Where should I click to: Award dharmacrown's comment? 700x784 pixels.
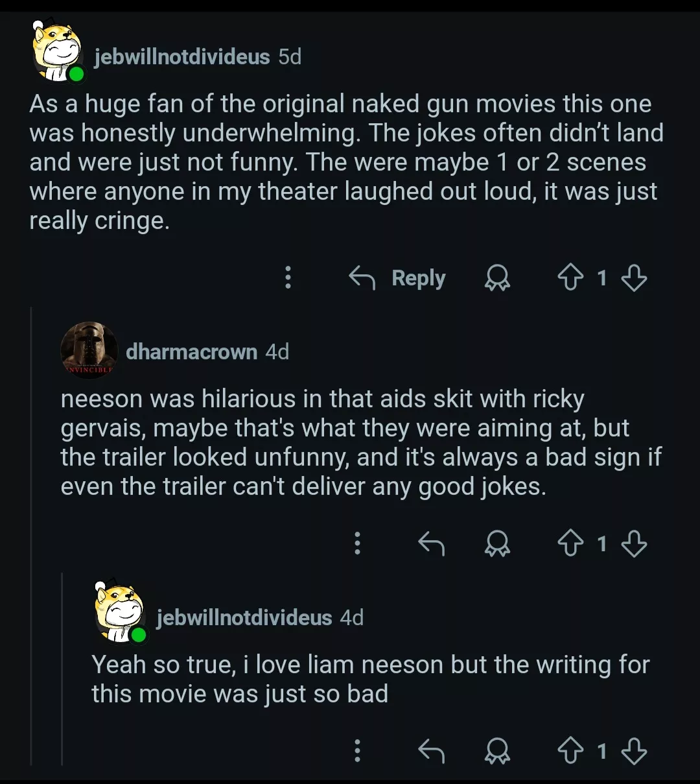pyautogui.click(x=497, y=543)
